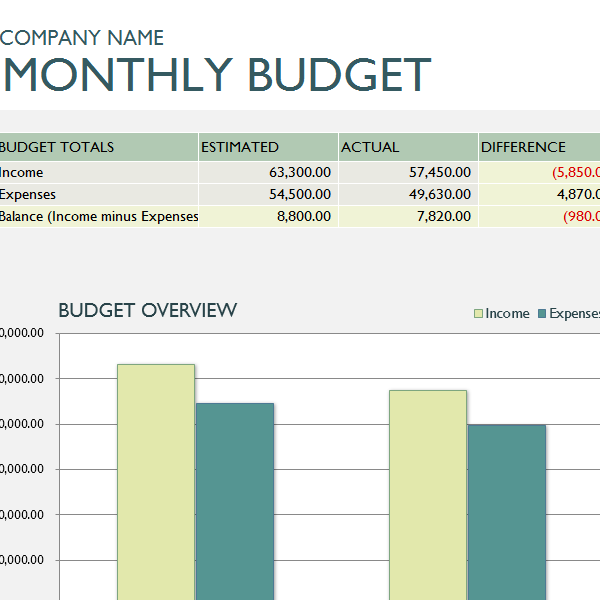Click the Expenses legend color swatch
The image size is (600, 600).
(542, 314)
